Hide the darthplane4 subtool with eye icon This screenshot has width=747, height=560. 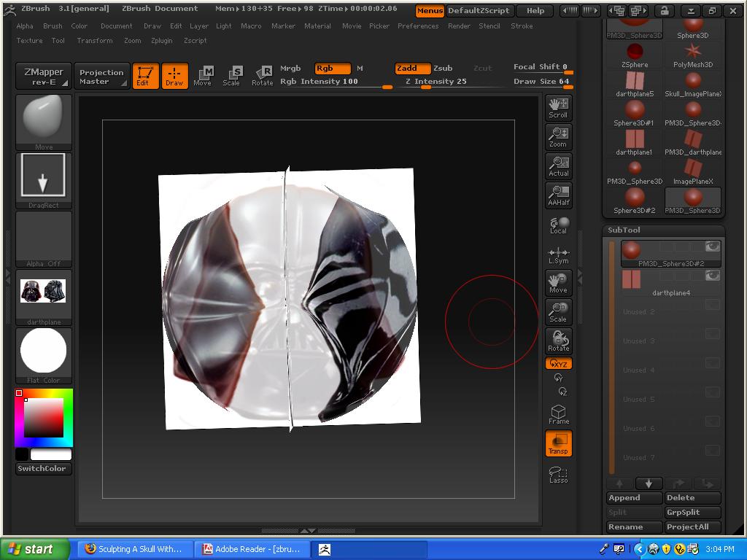[x=712, y=276]
